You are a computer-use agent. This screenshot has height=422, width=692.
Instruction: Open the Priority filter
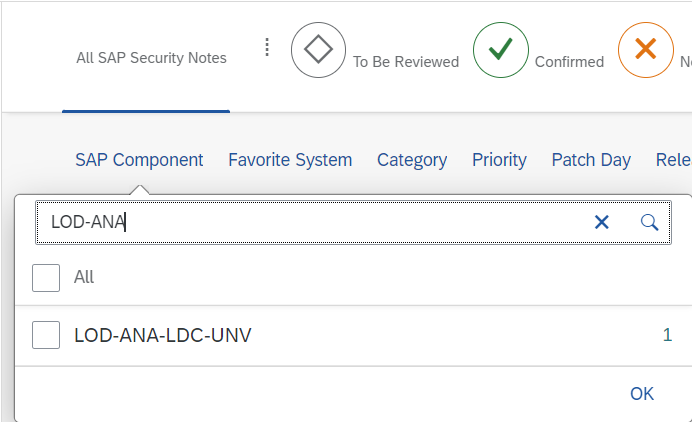pos(499,160)
